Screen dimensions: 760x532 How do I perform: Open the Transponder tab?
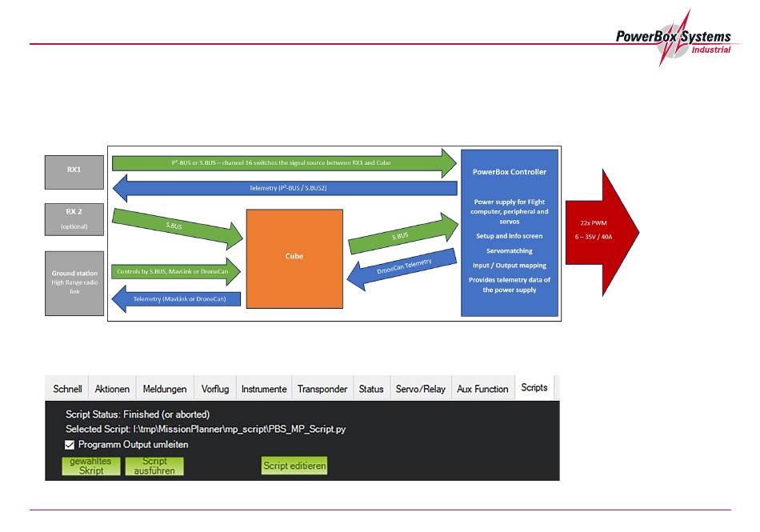pyautogui.click(x=322, y=389)
